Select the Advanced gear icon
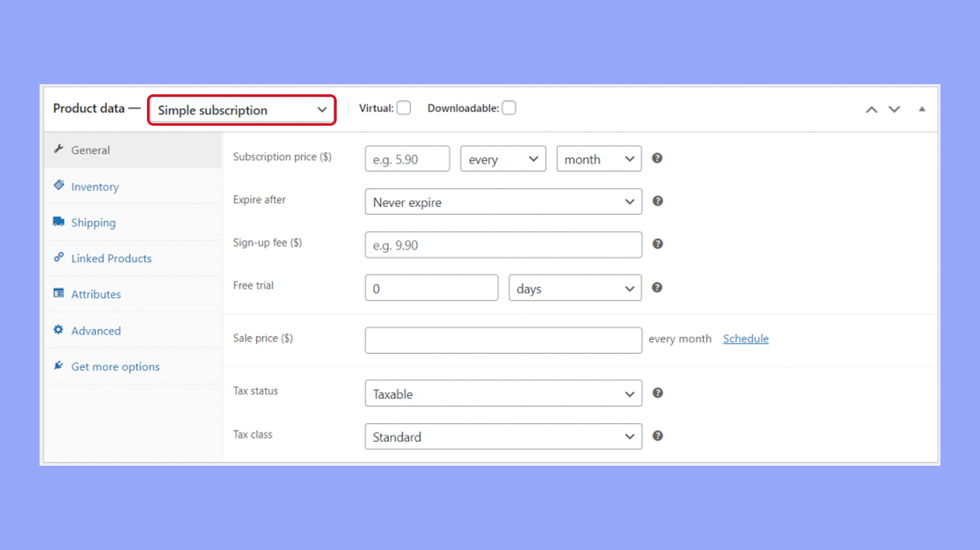This screenshot has width=980, height=550. (x=58, y=329)
